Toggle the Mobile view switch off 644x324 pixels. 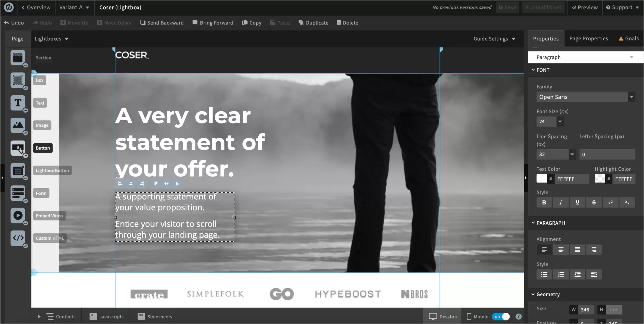[x=501, y=317]
